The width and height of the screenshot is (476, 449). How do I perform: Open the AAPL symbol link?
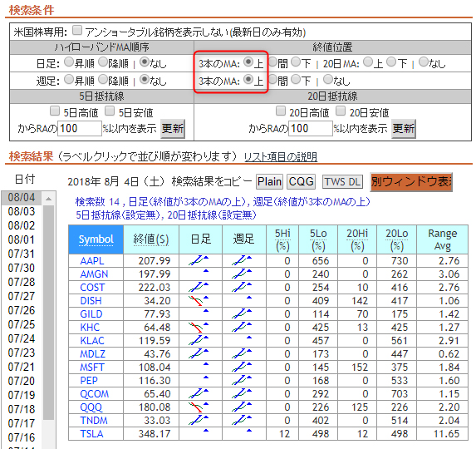pyautogui.click(x=92, y=260)
